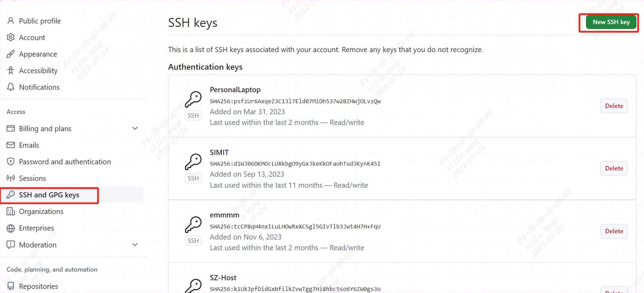644x293 pixels.
Task: Click the Public profile person icon
Action: [11, 21]
